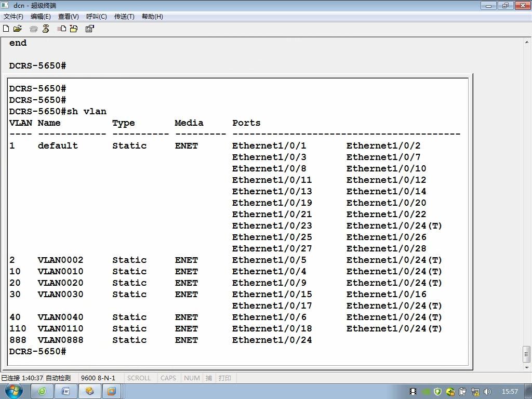The image size is (532, 399).
Task: Click the grayed Call telephone icon
Action: (33, 29)
